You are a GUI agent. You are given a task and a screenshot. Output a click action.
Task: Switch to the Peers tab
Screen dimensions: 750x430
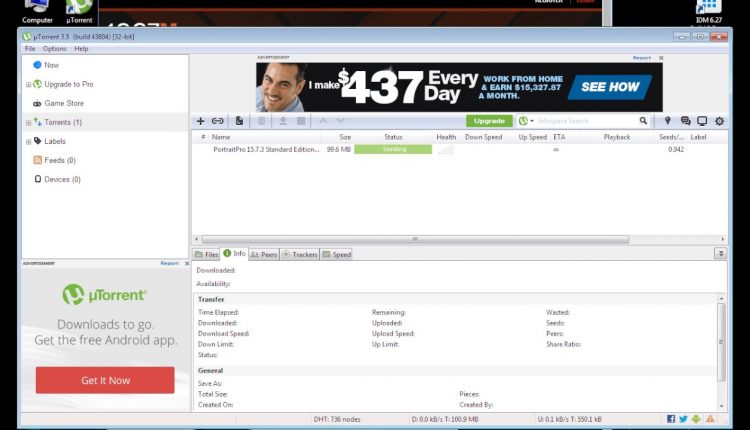[x=264, y=254]
